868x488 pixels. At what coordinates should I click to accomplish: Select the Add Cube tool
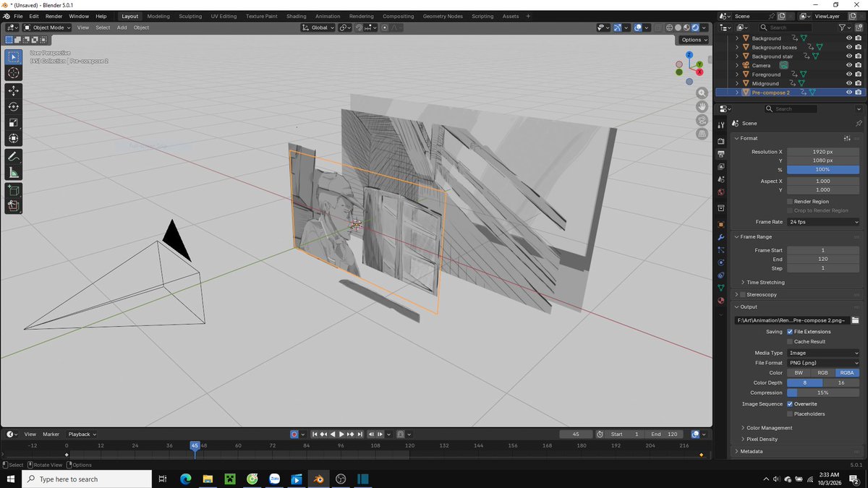pos(14,190)
